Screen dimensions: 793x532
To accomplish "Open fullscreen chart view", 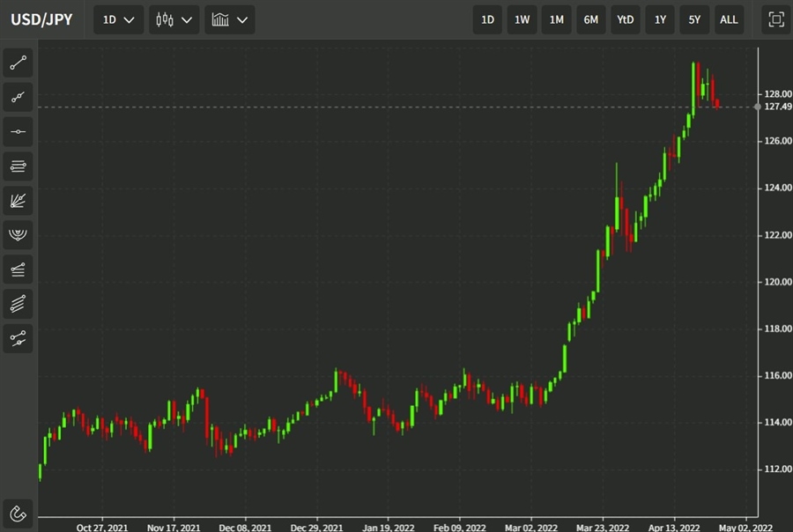I will click(776, 19).
